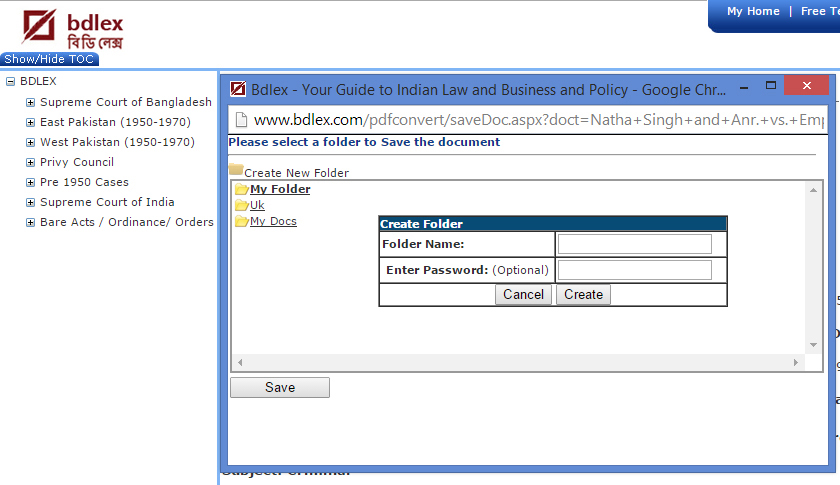Click the Create New Folder icon
The height and width of the screenshot is (485, 840).
pos(236,170)
